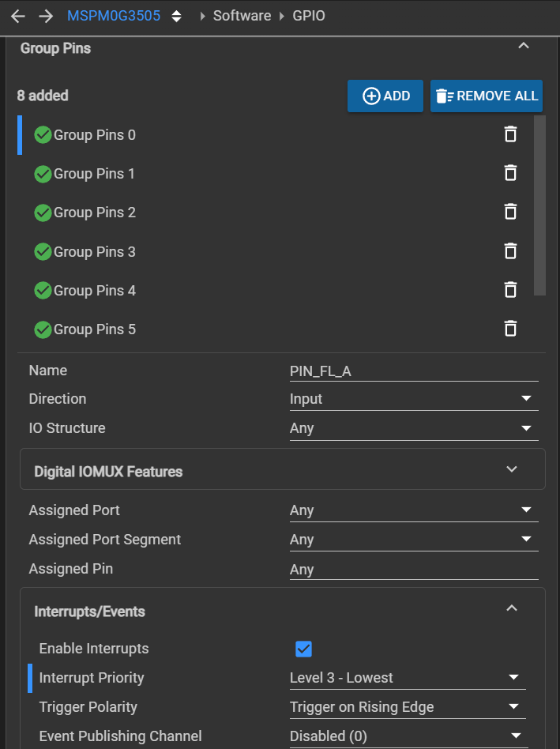Click the 'Event Publishing Channel' label
Screen dimensions: 560x749
tap(120, 736)
